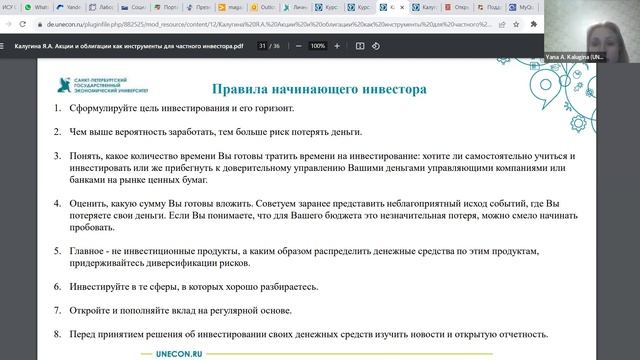Click the Yana A. Kalugina webcam thumbnail

pos(592,31)
